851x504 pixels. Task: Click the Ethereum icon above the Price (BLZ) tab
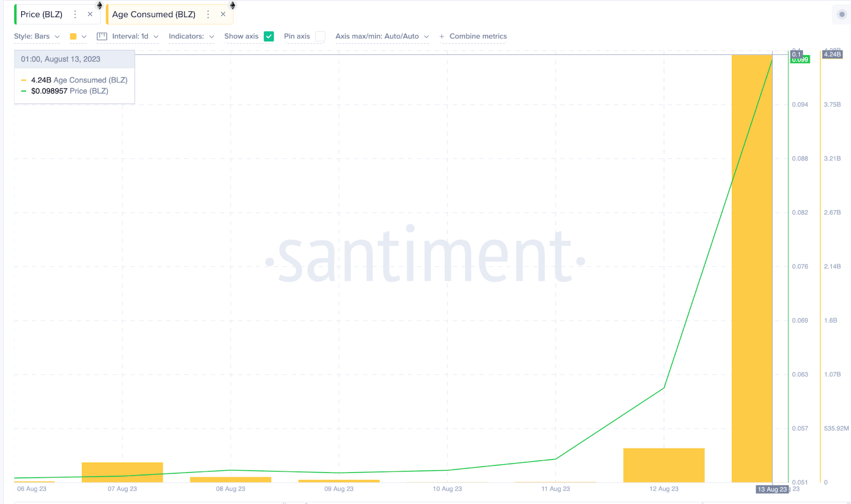[99, 5]
